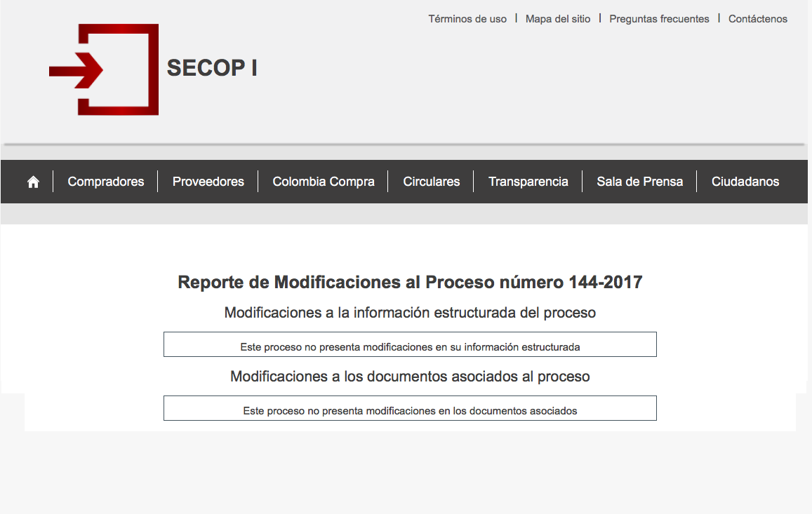The width and height of the screenshot is (812, 514).
Task: Go to the Transparencia section
Action: (528, 182)
